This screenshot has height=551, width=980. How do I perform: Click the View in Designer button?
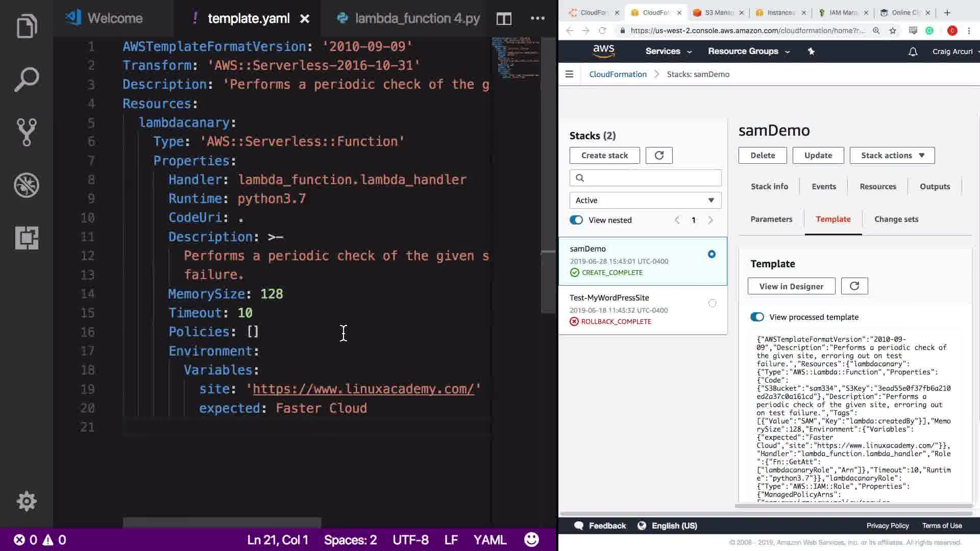tap(791, 286)
